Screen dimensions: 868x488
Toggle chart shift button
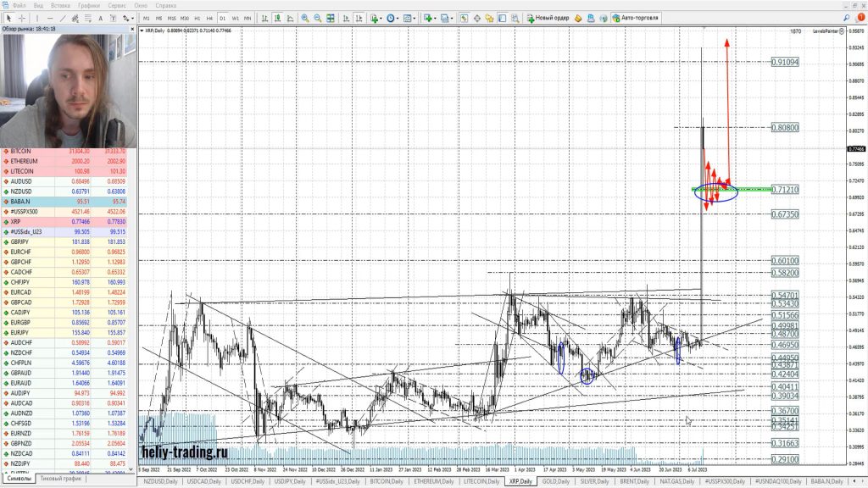pyautogui.click(x=358, y=18)
